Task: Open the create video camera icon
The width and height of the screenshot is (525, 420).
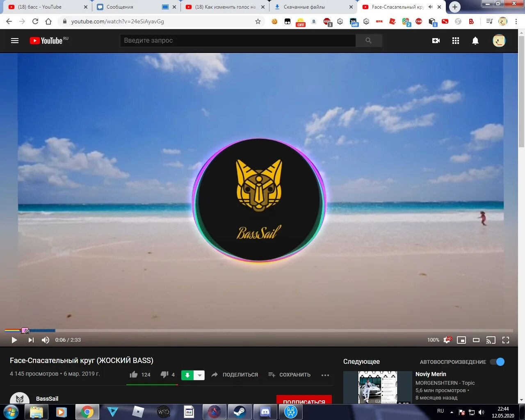Action: (x=436, y=41)
